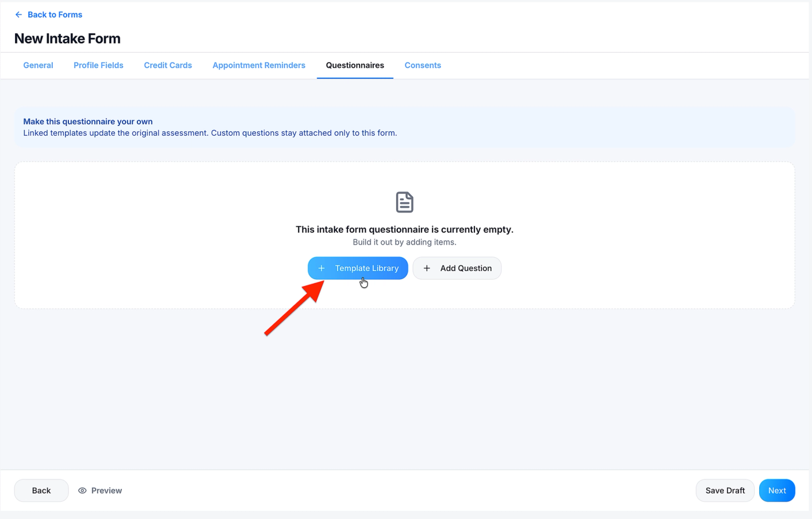Click the empty questionnaire document icon
Screen dimensions: 812x519
click(x=405, y=202)
